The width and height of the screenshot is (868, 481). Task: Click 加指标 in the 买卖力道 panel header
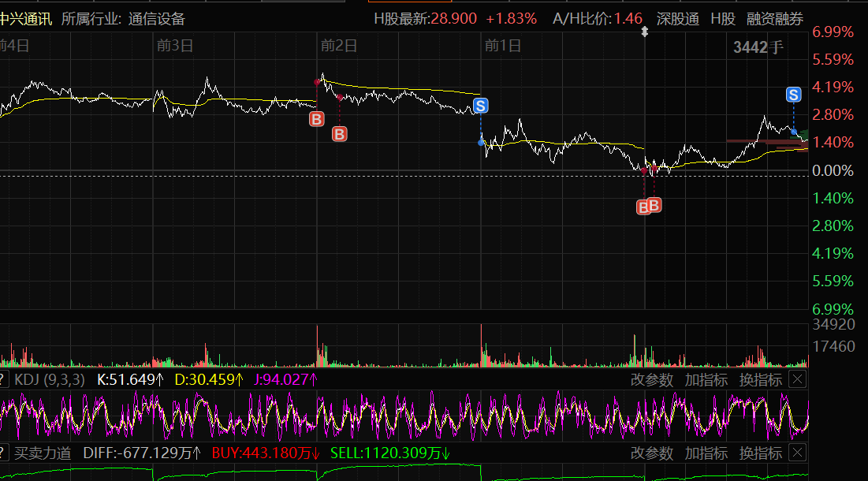click(x=706, y=453)
